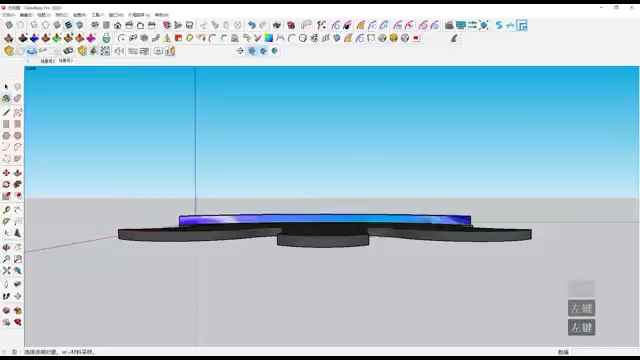This screenshot has height=360, width=640.
Task: Toggle the X-ray style cube icon
Action: (x=9, y=25)
